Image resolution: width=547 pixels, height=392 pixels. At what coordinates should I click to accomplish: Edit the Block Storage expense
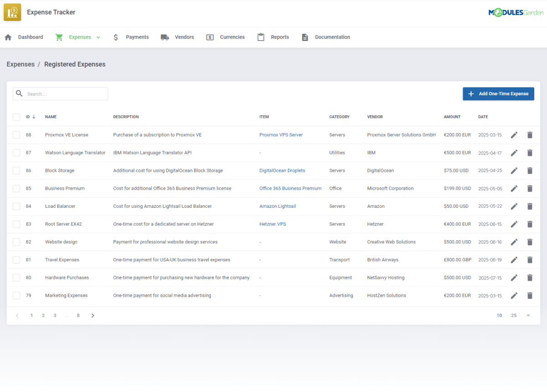tap(514, 170)
